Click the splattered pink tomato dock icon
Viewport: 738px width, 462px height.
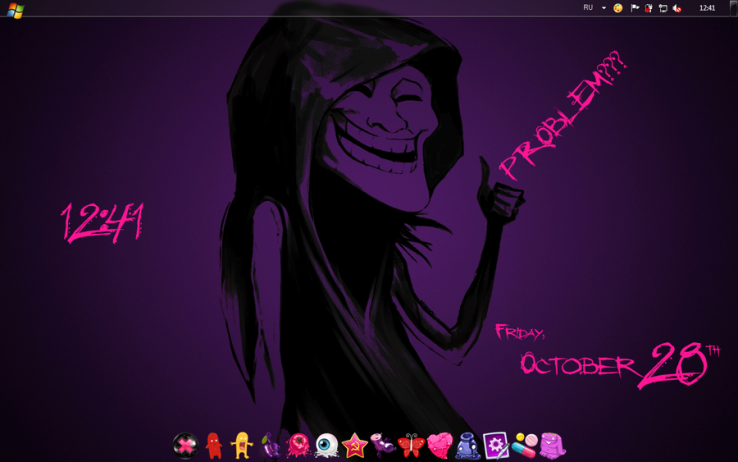[x=298, y=446]
